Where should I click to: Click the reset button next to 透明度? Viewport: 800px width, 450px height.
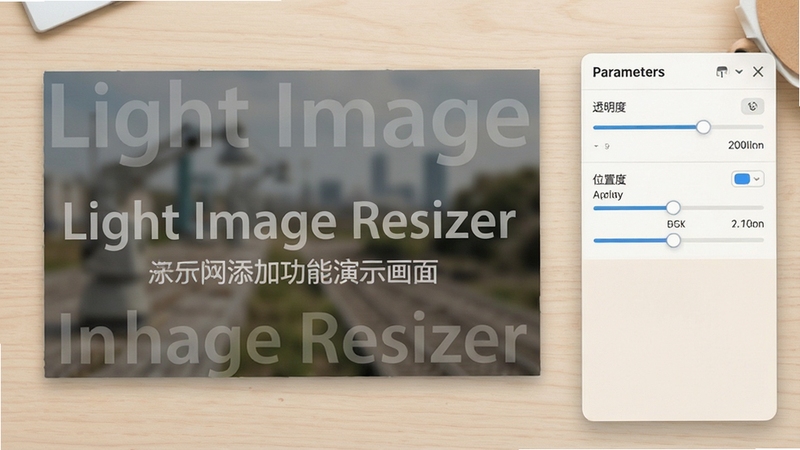pos(752,106)
